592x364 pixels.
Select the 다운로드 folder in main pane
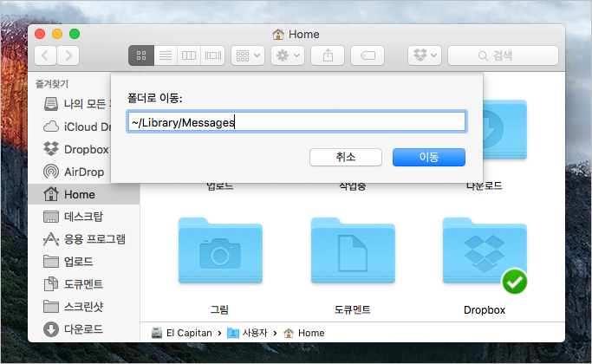tap(504, 129)
